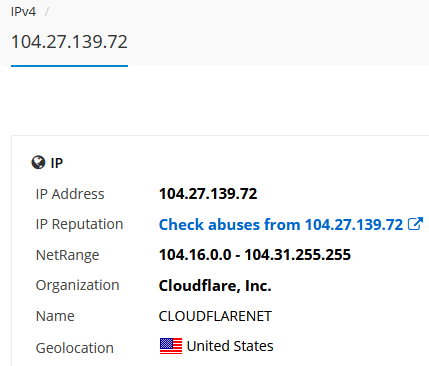Click Geolocation value United States
The width and height of the screenshot is (429, 366).
[x=230, y=346]
